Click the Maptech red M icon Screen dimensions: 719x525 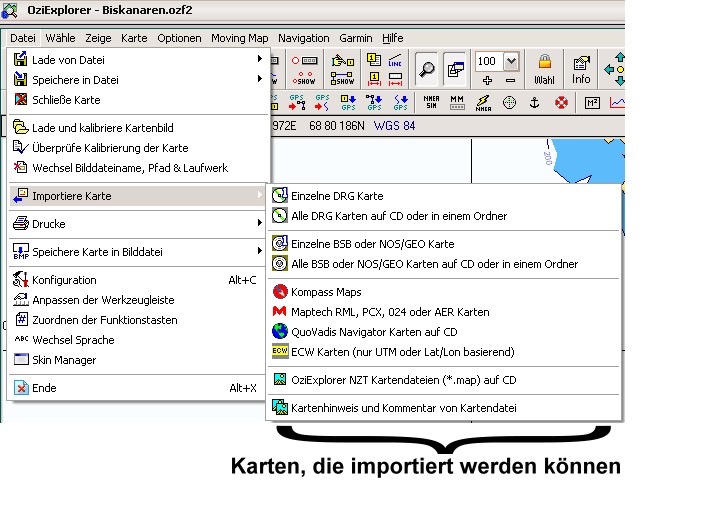tap(279, 311)
